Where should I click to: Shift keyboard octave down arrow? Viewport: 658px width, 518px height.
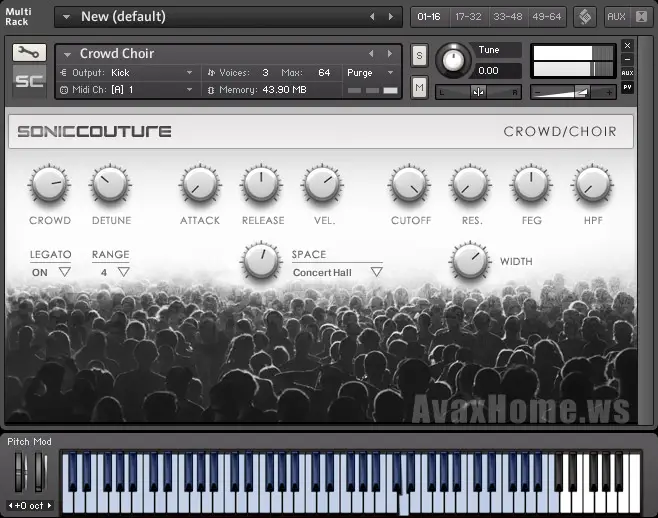click(x=10, y=505)
